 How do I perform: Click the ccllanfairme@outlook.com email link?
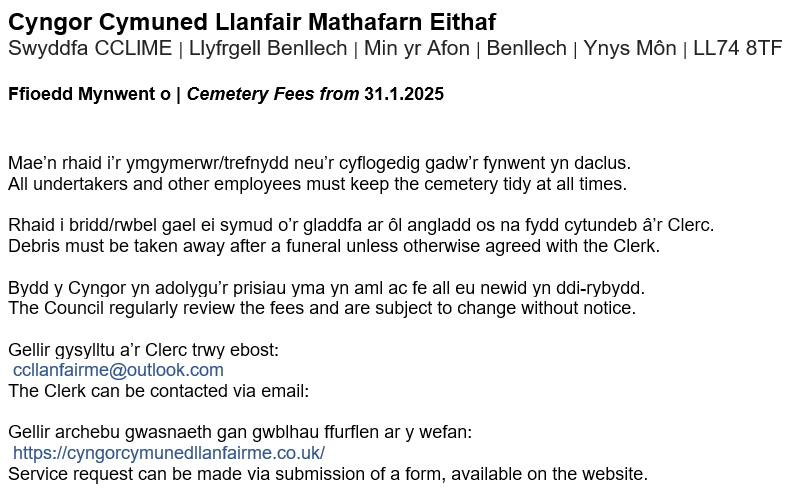point(118,370)
